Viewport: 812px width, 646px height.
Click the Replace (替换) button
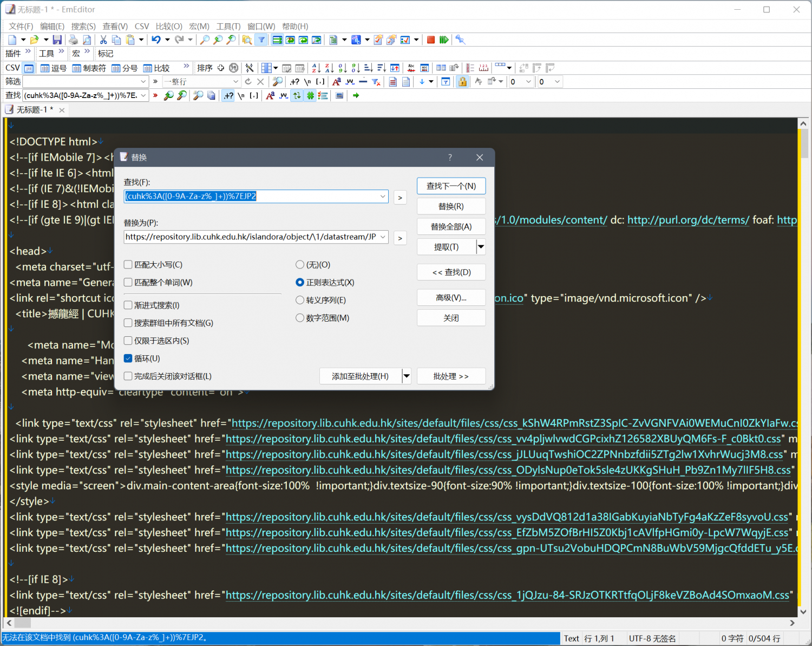(x=451, y=206)
